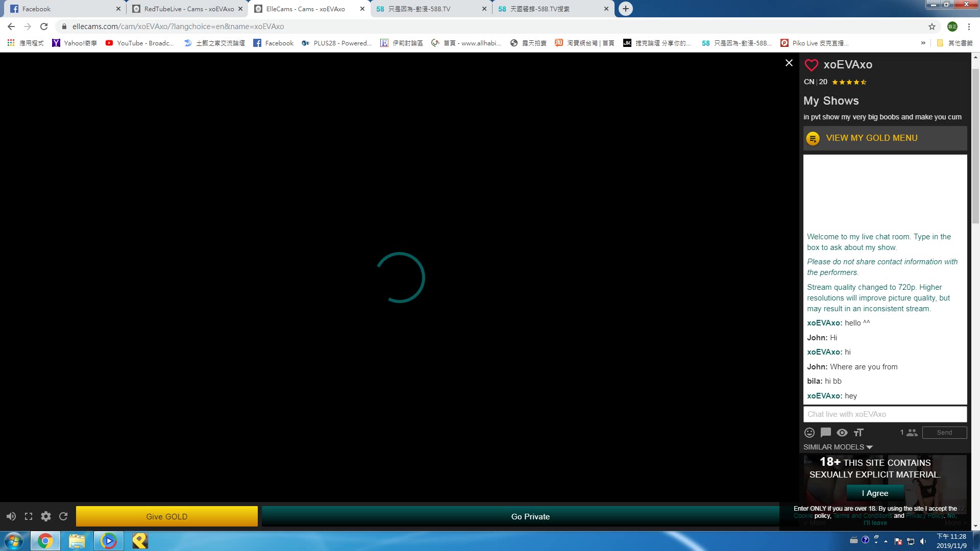Show viewers list people icon

(x=912, y=433)
